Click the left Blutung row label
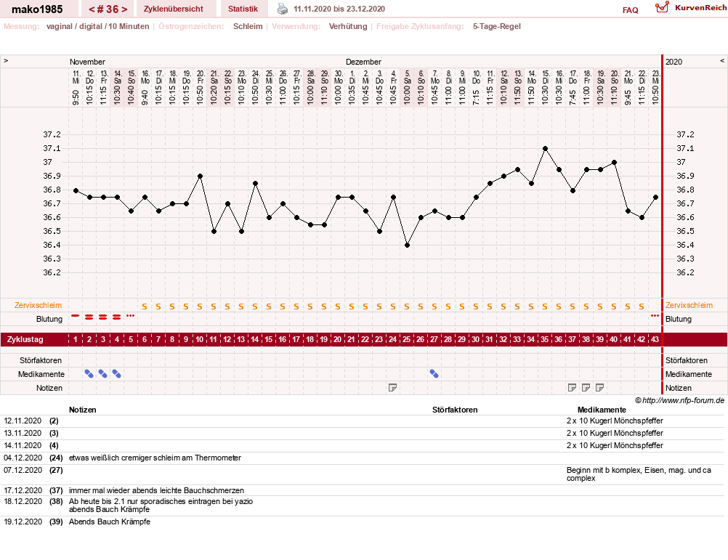The height and width of the screenshot is (560, 728). pyautogui.click(x=49, y=319)
